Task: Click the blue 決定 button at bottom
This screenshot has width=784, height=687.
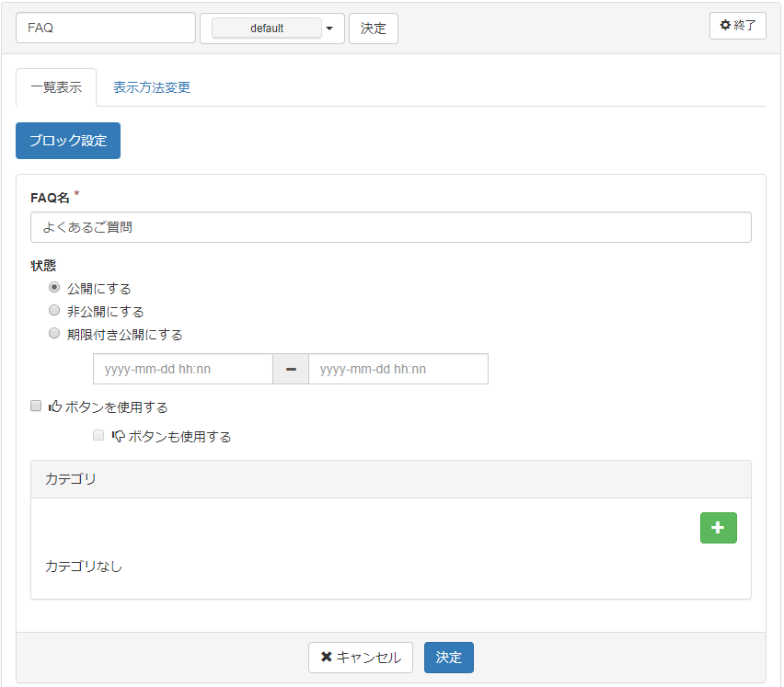Action: pyautogui.click(x=449, y=658)
